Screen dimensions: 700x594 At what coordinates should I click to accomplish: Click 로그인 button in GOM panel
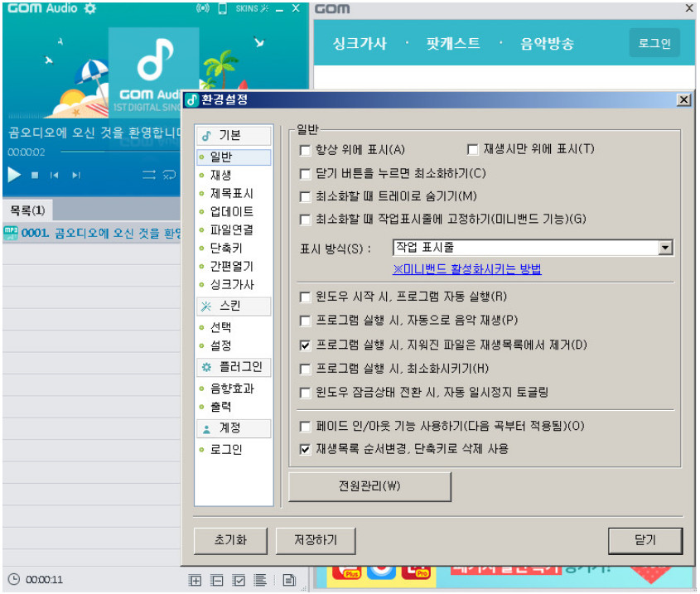[654, 43]
